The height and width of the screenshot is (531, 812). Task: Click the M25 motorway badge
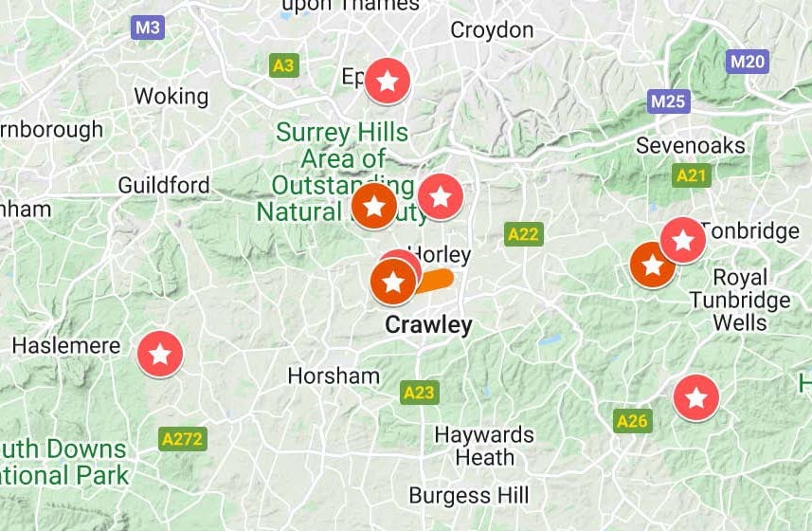click(669, 101)
